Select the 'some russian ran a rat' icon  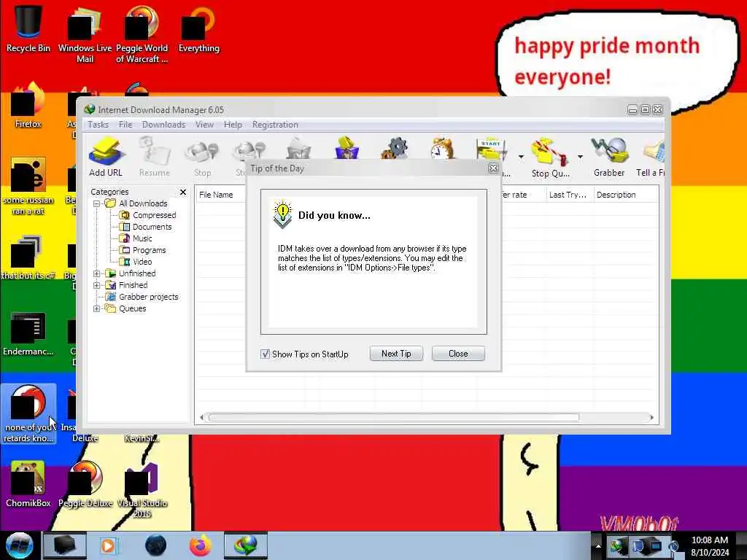coord(28,186)
